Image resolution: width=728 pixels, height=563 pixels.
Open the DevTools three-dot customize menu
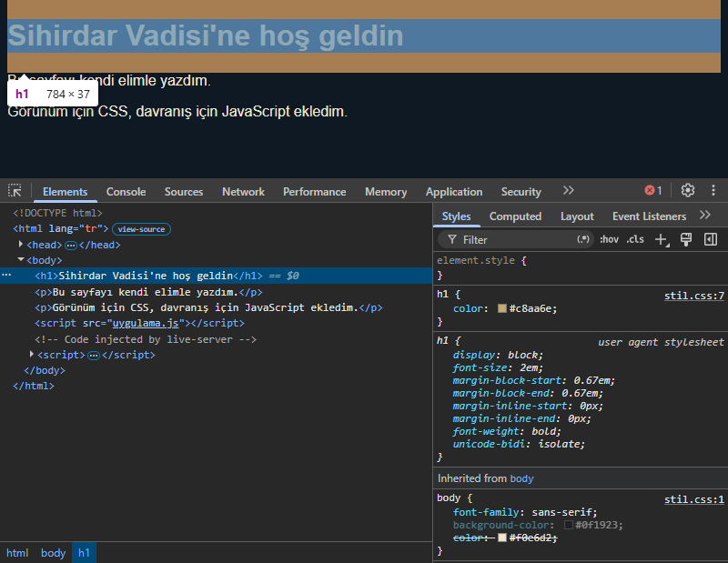(x=713, y=190)
